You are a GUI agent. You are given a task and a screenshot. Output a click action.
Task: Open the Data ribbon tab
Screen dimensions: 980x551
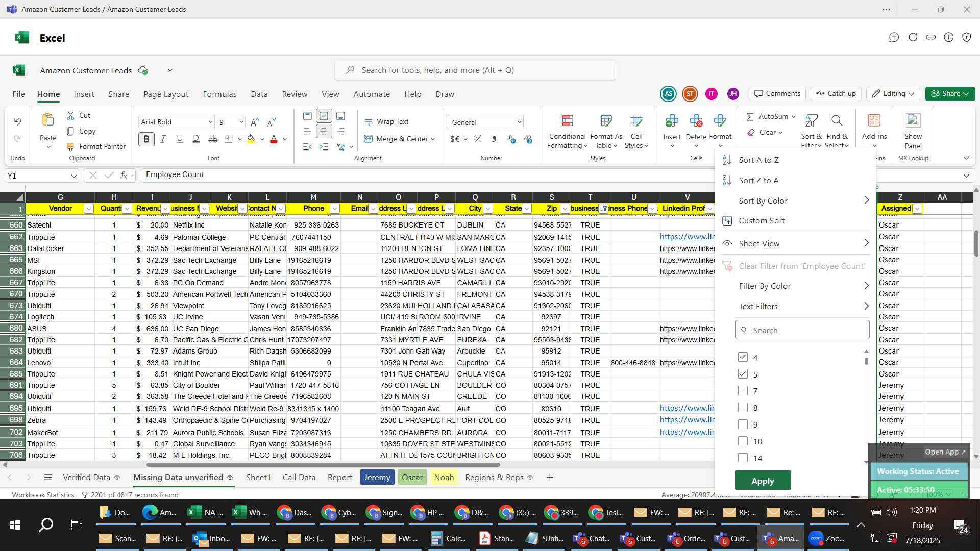pos(259,94)
